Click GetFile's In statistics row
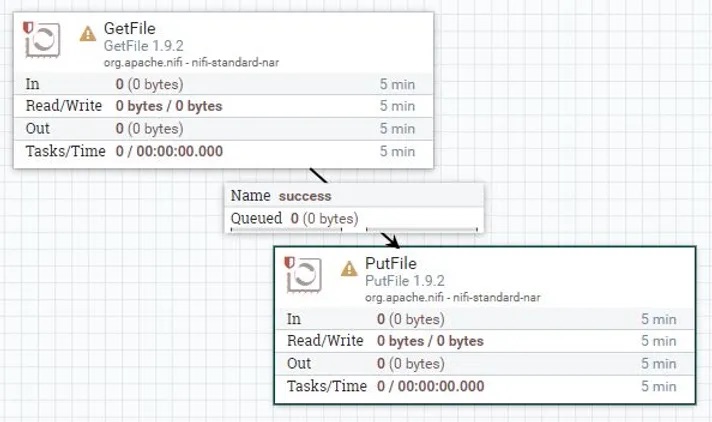Image resolution: width=712 pixels, height=422 pixels. (223, 84)
